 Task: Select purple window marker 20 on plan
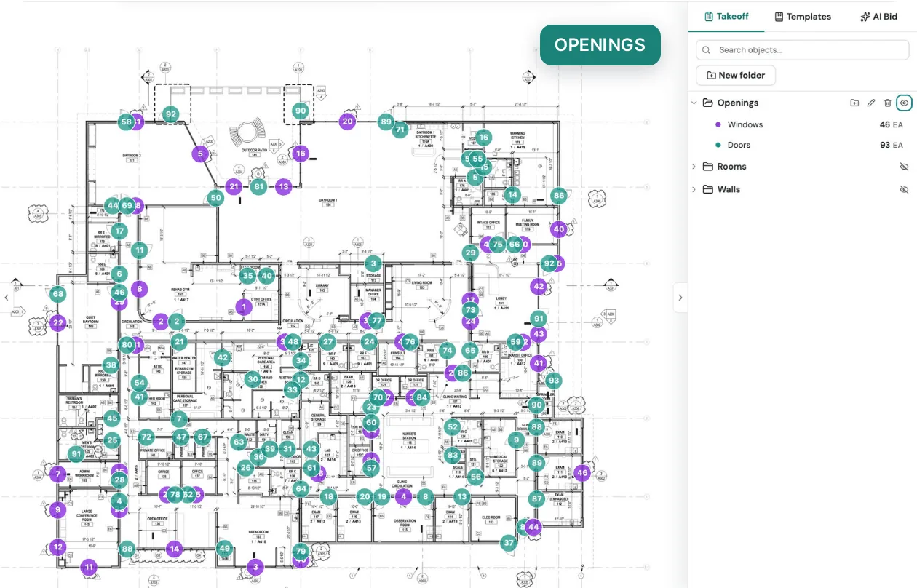[x=348, y=122]
